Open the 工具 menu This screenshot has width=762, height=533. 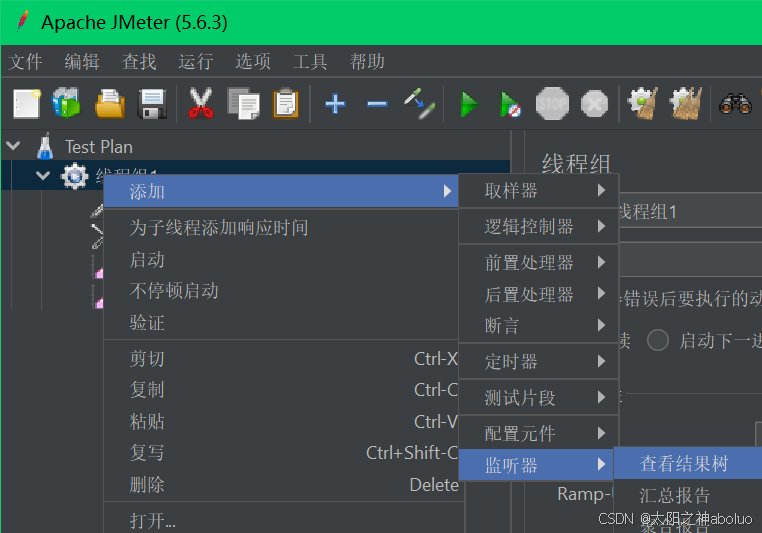tap(310, 62)
